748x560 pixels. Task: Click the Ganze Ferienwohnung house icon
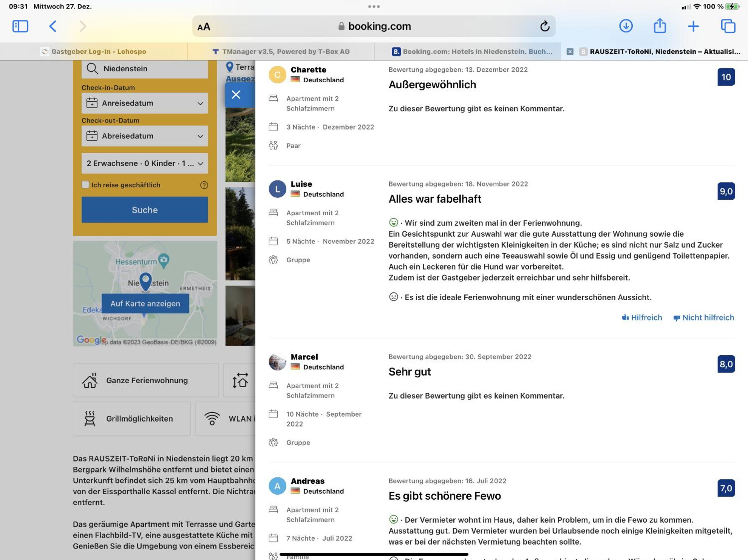[90, 380]
